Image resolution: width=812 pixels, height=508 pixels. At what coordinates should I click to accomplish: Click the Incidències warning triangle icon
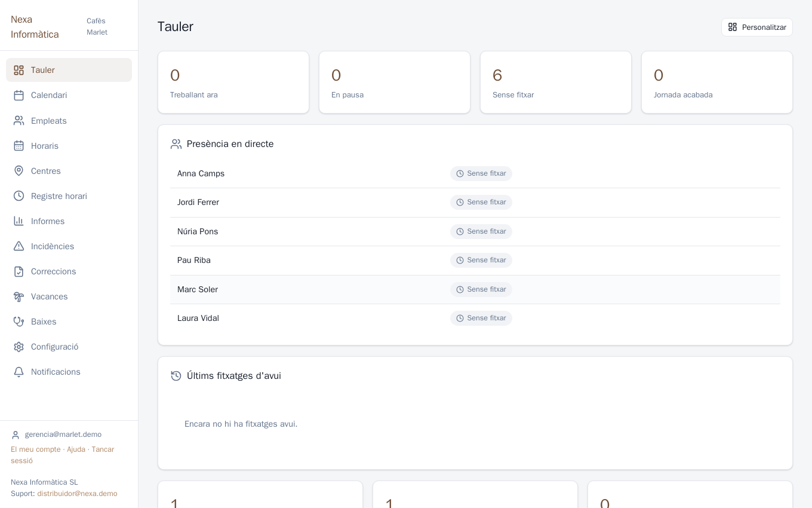pos(19,246)
